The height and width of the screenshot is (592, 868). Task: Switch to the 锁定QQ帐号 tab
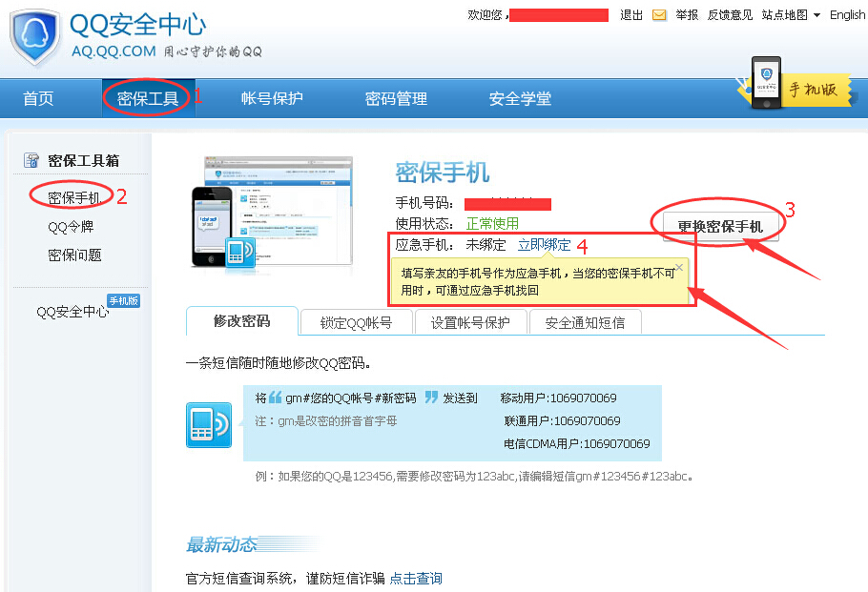(x=356, y=322)
